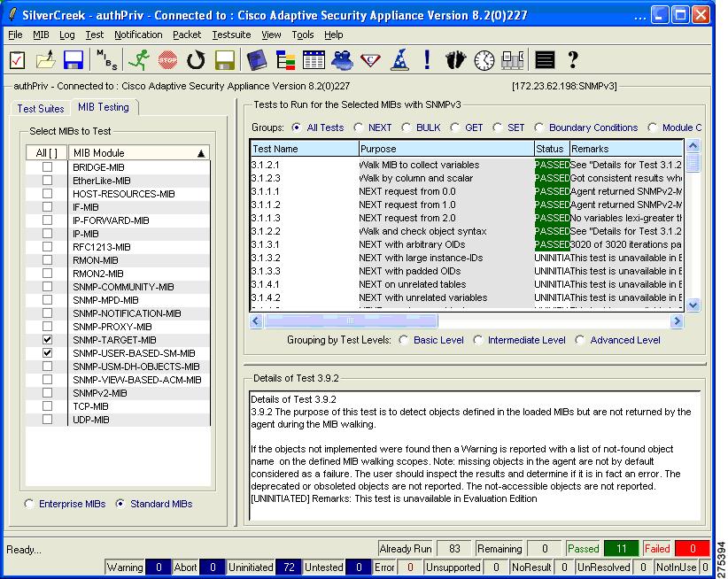This screenshot has height=579, width=728.
Task: Open the Tools menu
Action: click(x=303, y=35)
